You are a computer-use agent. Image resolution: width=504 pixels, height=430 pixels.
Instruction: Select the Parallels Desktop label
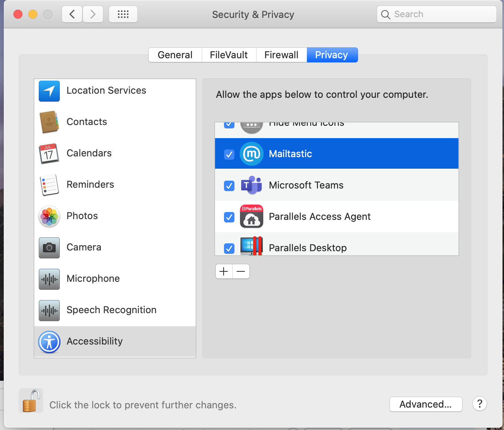click(x=308, y=248)
